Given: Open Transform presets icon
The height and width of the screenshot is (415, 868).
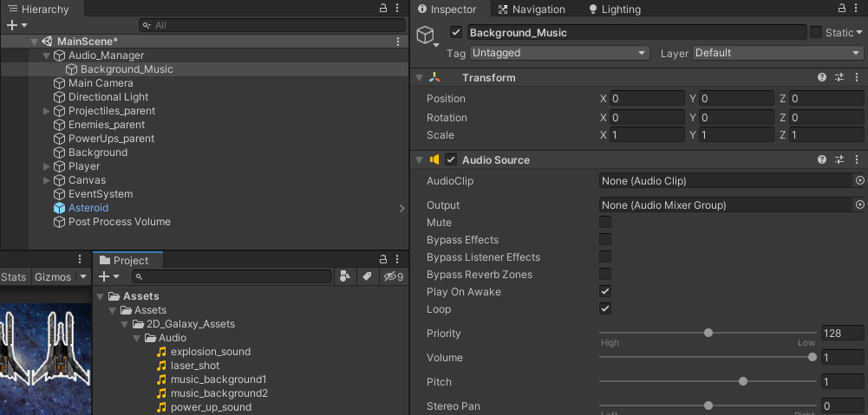Looking at the screenshot, I should pyautogui.click(x=839, y=77).
